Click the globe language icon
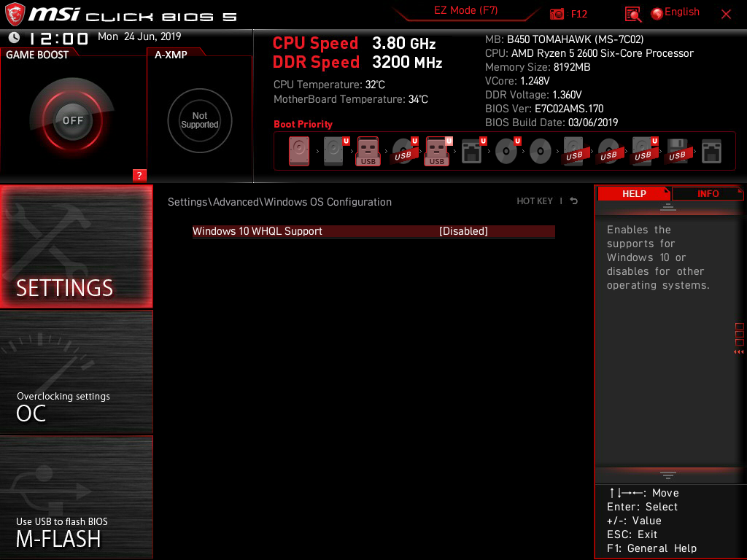Screen dimensions: 747x560 pyautogui.click(x=657, y=14)
